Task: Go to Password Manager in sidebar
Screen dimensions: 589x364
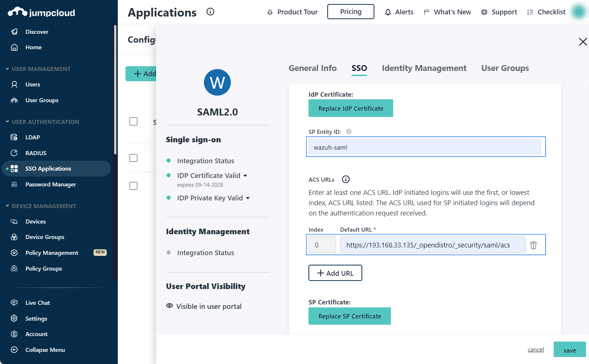Action: (x=50, y=185)
